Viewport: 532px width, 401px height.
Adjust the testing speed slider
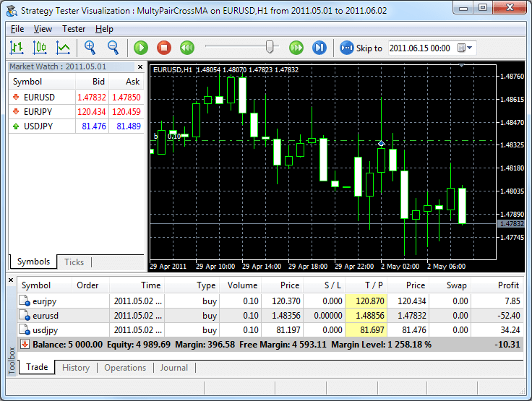pos(270,47)
